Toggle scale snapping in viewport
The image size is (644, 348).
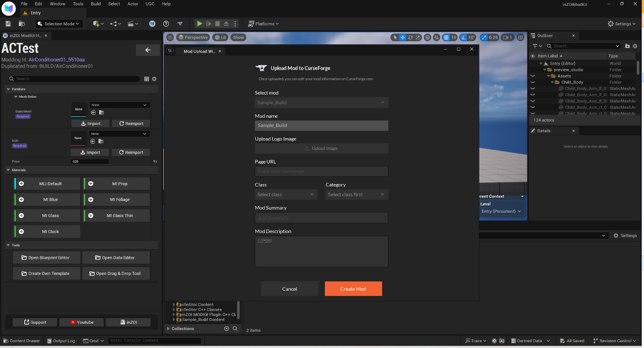[x=484, y=37]
